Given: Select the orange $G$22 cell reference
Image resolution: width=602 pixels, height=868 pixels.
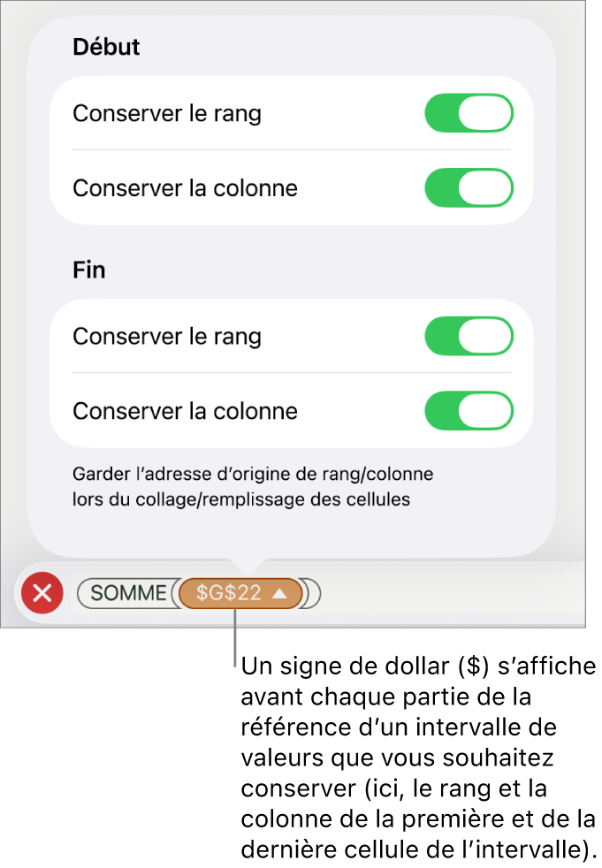Looking at the screenshot, I should pos(229,593).
